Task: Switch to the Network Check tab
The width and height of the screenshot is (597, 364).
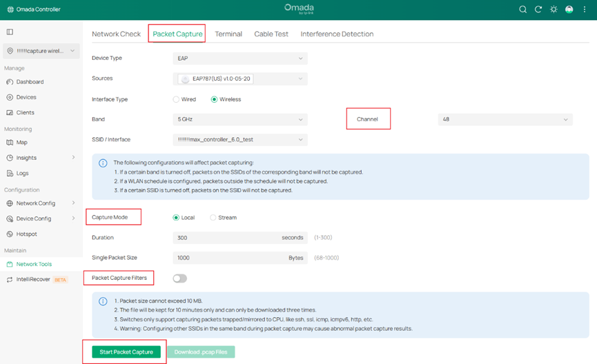Action: (116, 34)
